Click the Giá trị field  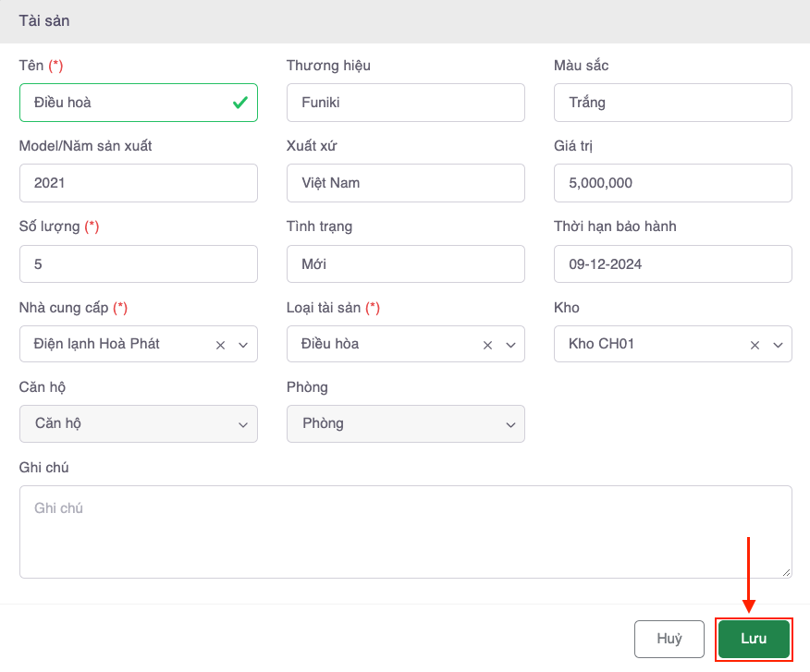(672, 183)
